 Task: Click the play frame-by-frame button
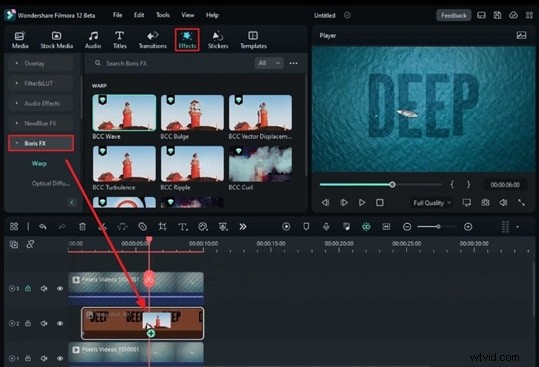click(x=344, y=203)
